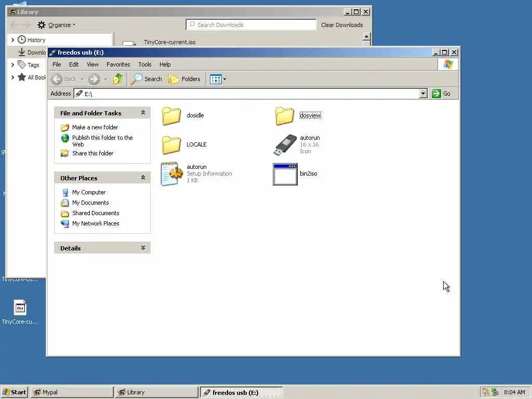Image resolution: width=532 pixels, height=399 pixels.
Task: Click the Library window title bar icon
Action: [x=13, y=12]
